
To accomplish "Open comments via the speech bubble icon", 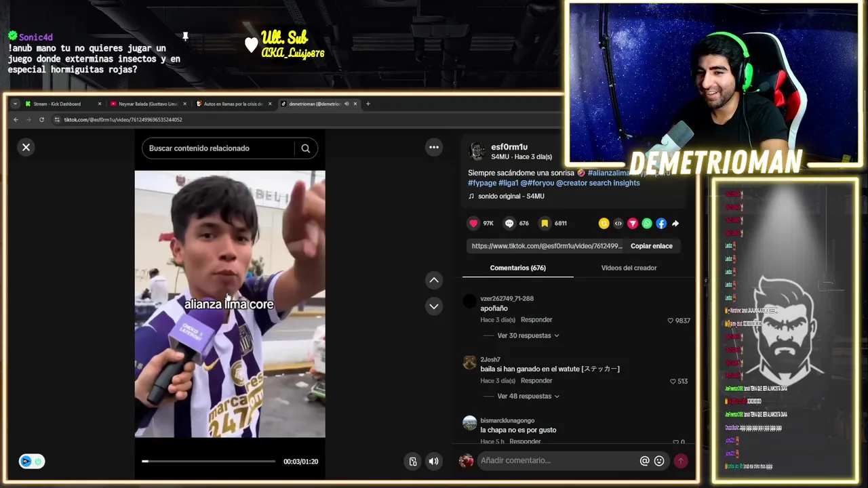I will (509, 223).
